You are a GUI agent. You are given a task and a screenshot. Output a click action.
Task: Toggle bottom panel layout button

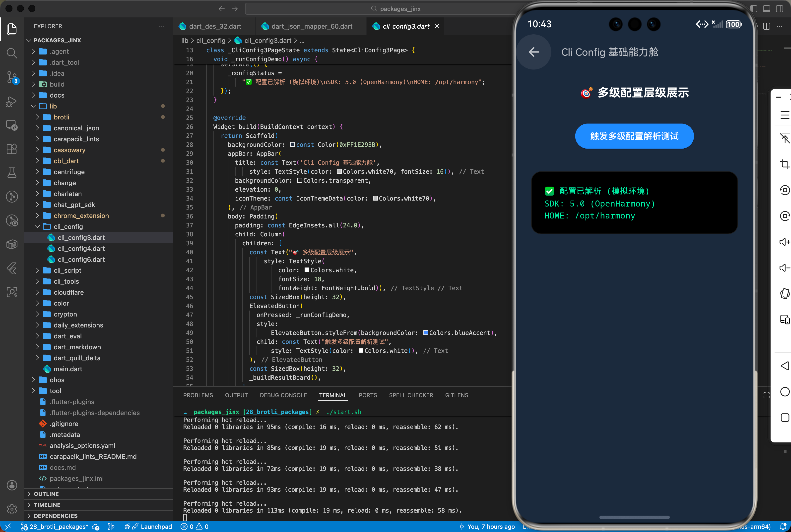click(x=767, y=9)
